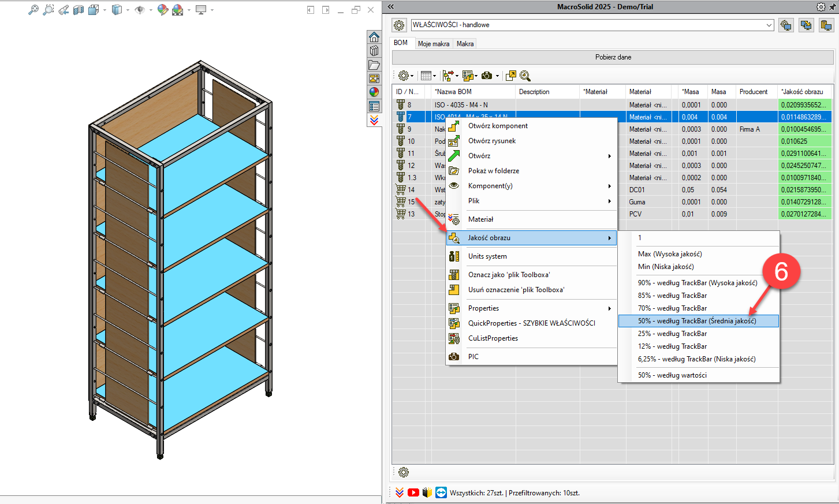Click the Firma A cell in Producent column

[x=756, y=129]
